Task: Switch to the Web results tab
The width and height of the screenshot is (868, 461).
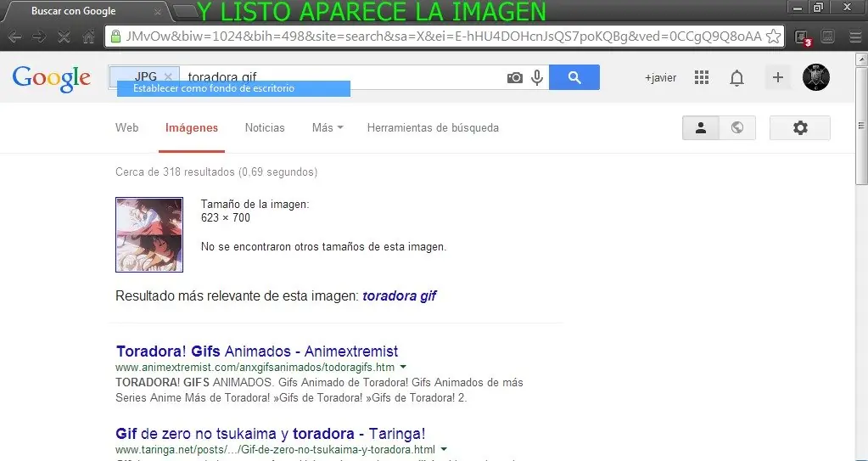Action: click(126, 128)
